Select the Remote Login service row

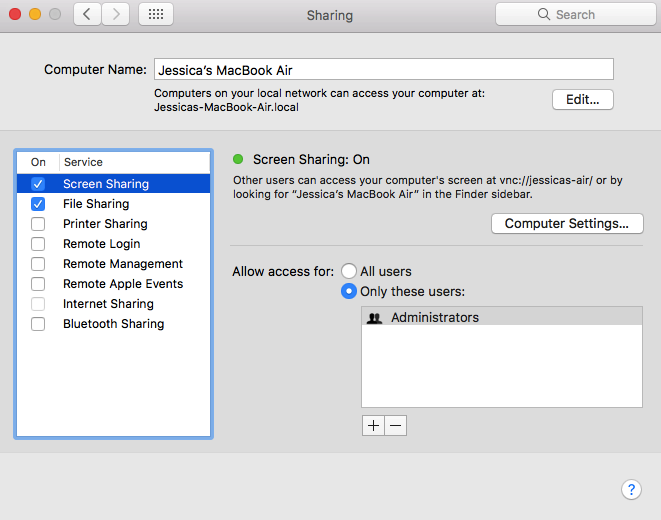pyautogui.click(x=113, y=244)
